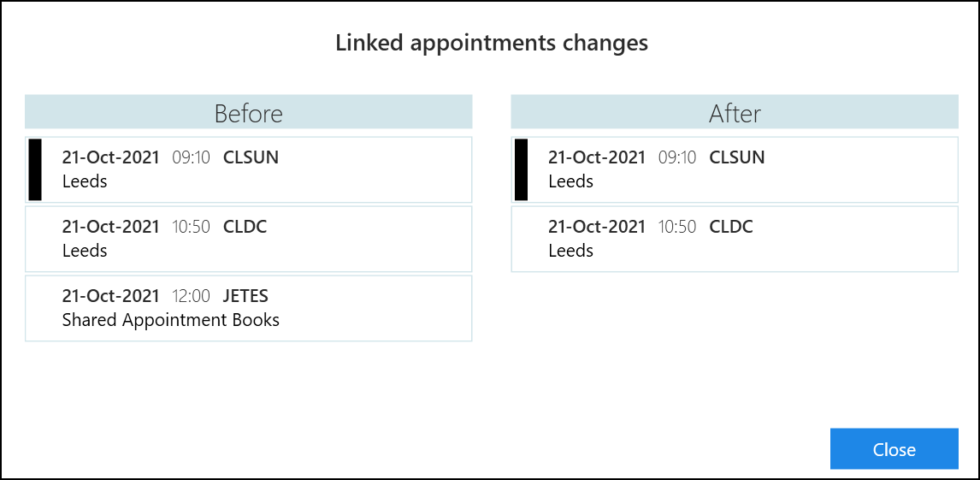Click black colour bar in After CLSUN row
This screenshot has width=980, height=480.
521,169
